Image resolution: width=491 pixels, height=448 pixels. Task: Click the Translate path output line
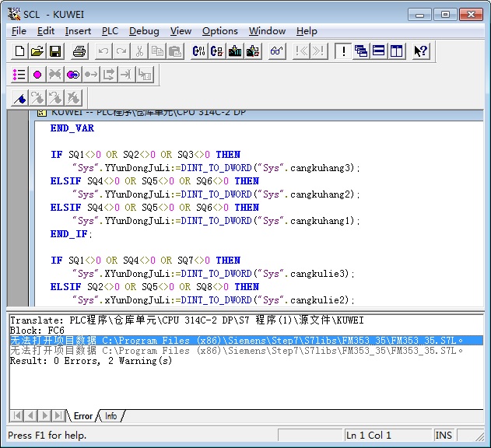pos(187,320)
